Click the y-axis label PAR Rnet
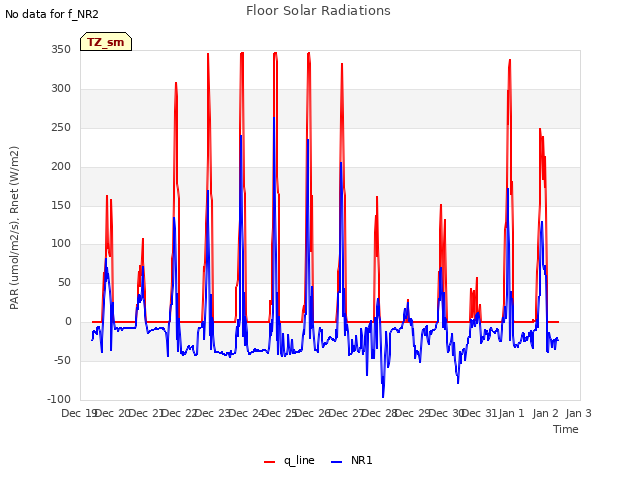The image size is (640, 480). pyautogui.click(x=14, y=228)
